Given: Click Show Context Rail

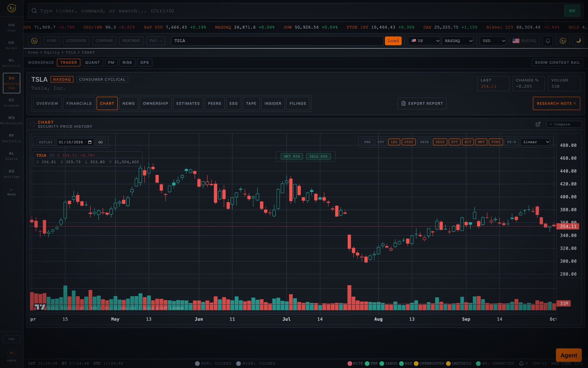Looking at the screenshot, I should (x=557, y=63).
